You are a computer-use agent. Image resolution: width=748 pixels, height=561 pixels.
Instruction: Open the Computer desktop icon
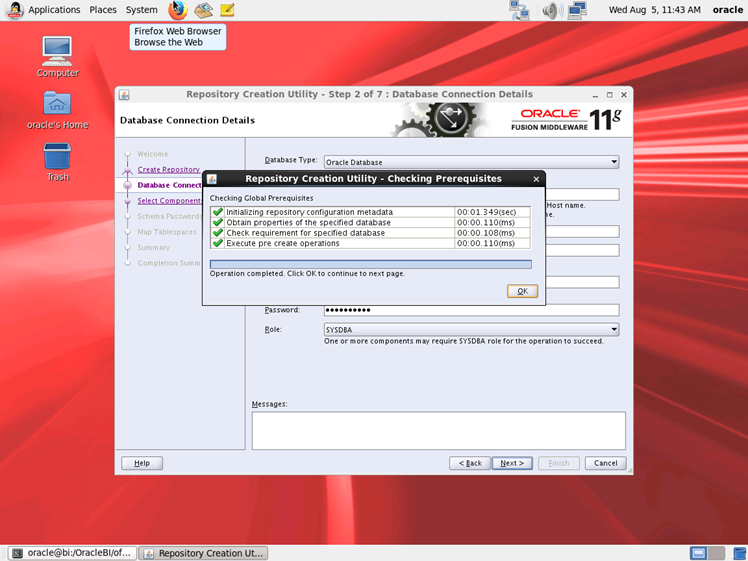(x=57, y=57)
